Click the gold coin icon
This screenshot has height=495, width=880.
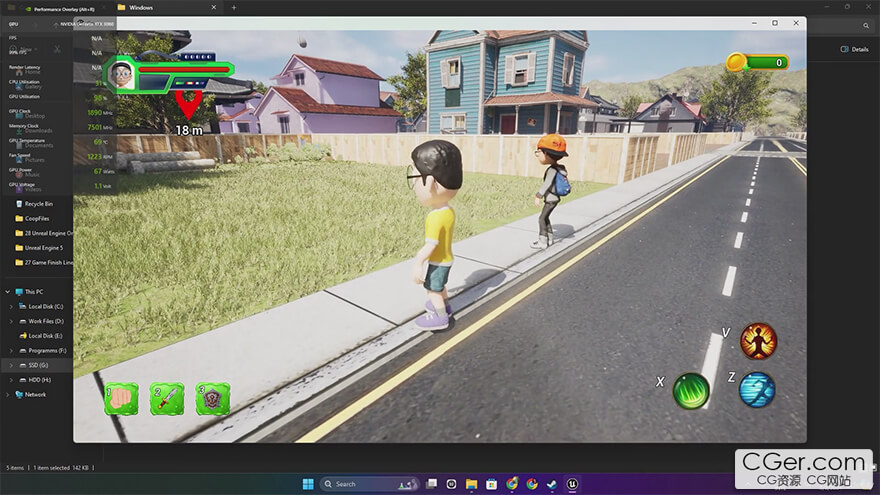(736, 62)
